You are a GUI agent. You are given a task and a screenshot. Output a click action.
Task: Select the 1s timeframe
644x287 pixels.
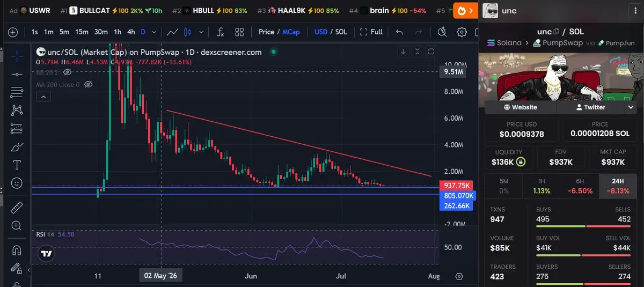pos(34,32)
